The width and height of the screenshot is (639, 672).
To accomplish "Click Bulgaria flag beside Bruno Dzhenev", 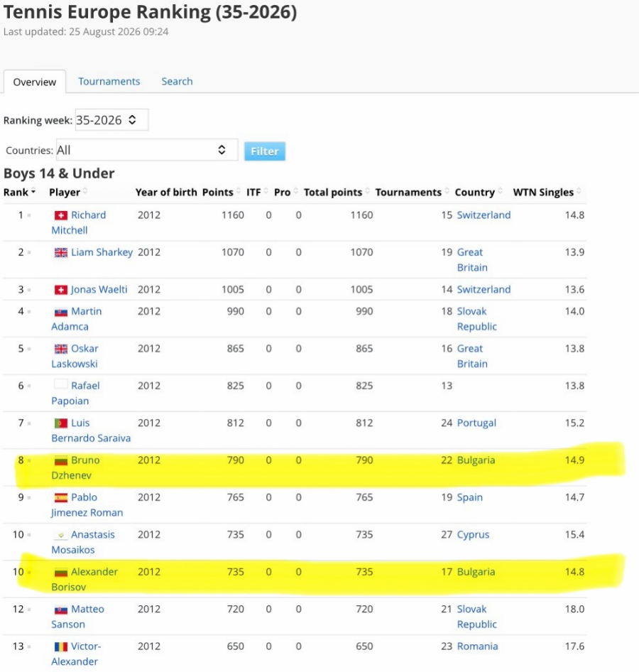I will click(61, 460).
